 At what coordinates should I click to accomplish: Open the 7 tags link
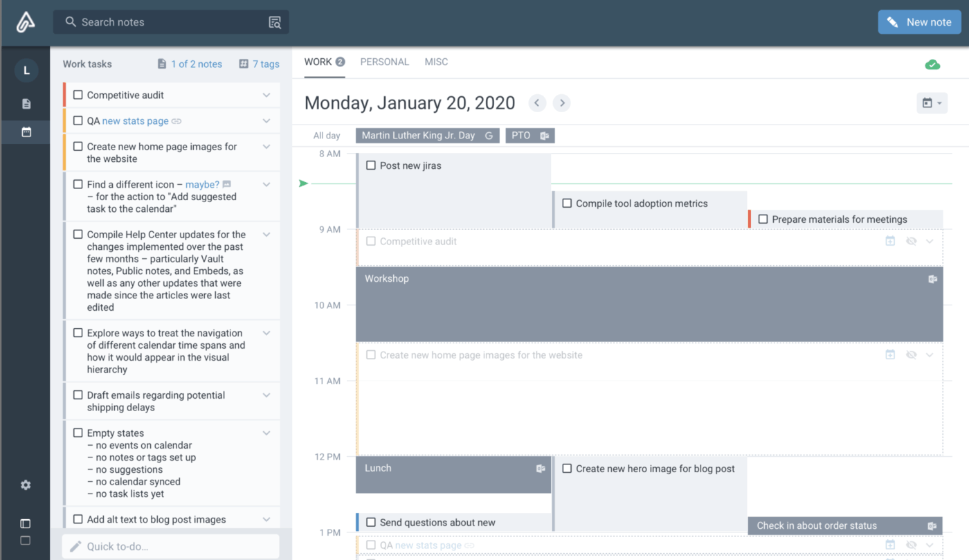click(259, 64)
